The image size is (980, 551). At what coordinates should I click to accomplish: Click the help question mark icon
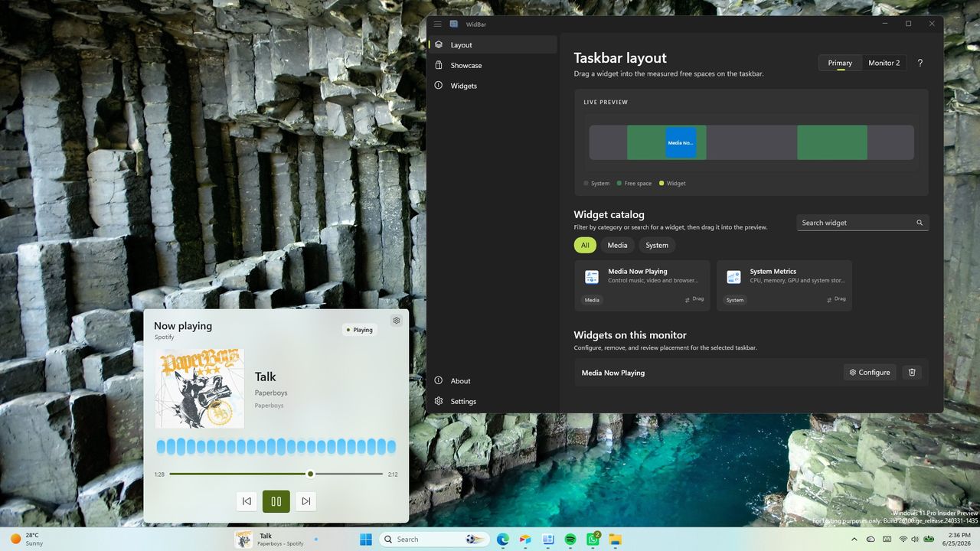920,63
